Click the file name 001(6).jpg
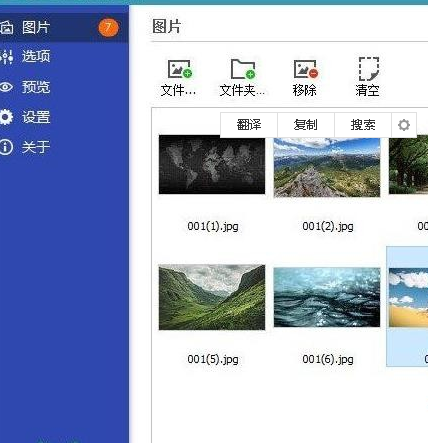Viewport: 428px width, 443px height. coord(328,359)
